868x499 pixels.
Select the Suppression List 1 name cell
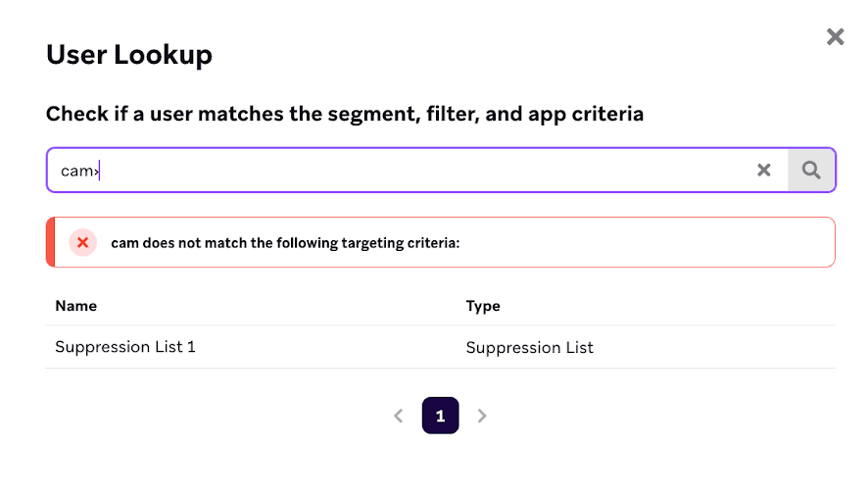(125, 347)
